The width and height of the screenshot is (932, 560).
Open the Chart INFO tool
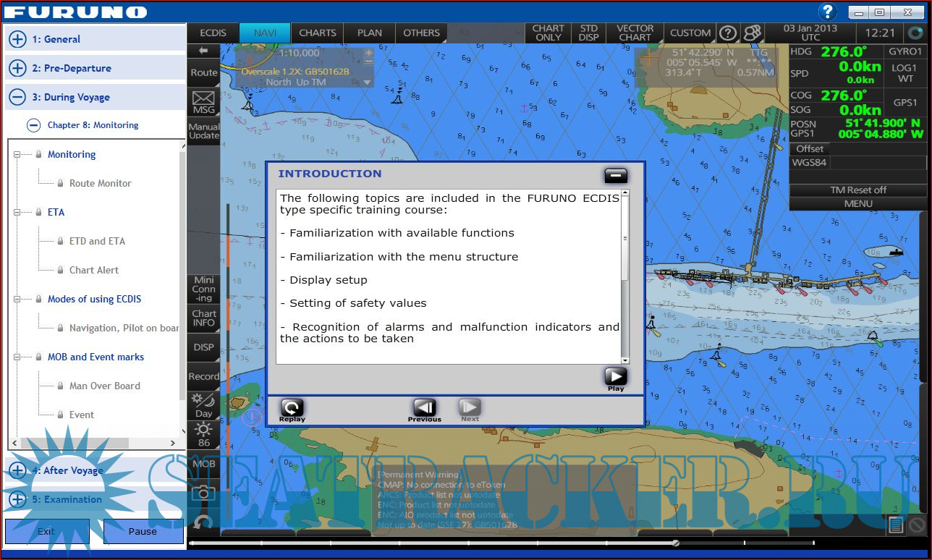coord(204,318)
